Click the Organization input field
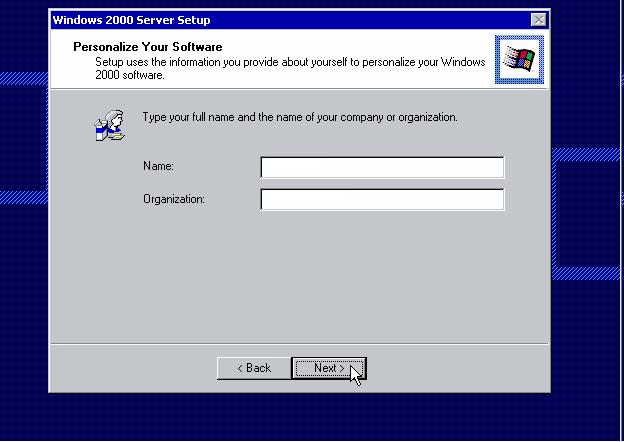 pos(382,200)
